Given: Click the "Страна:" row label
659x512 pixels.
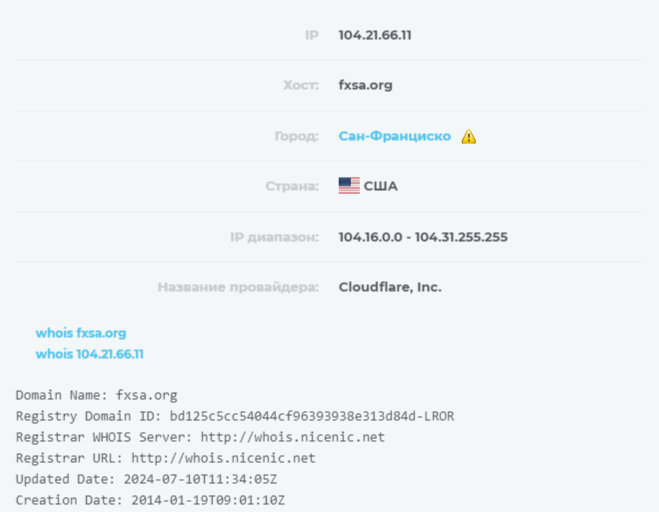Looking at the screenshot, I should pos(294,186).
